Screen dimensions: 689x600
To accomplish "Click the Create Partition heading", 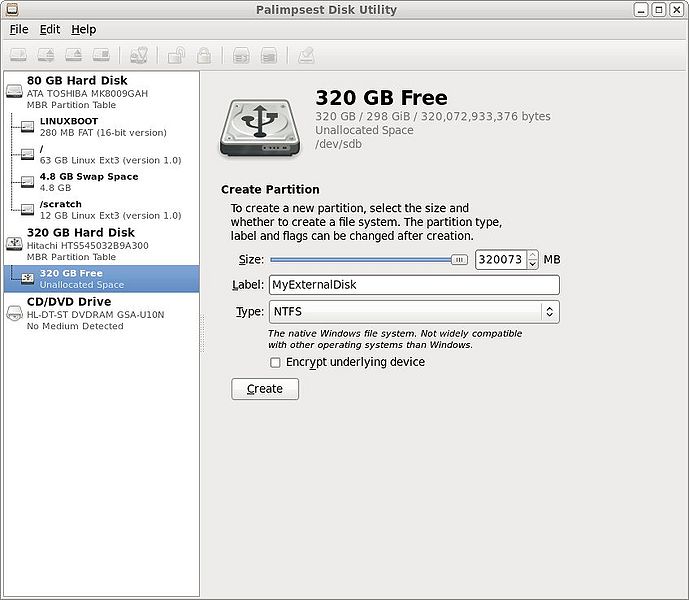I will click(x=270, y=189).
